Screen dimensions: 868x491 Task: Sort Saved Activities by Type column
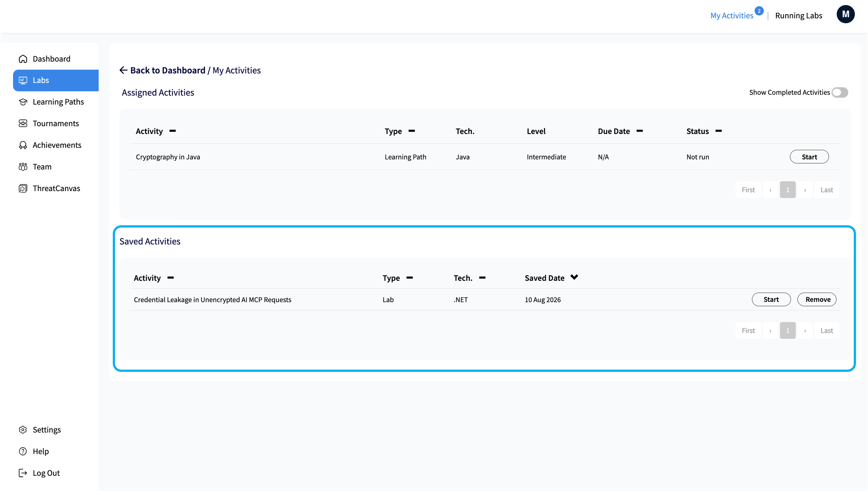pyautogui.click(x=409, y=278)
